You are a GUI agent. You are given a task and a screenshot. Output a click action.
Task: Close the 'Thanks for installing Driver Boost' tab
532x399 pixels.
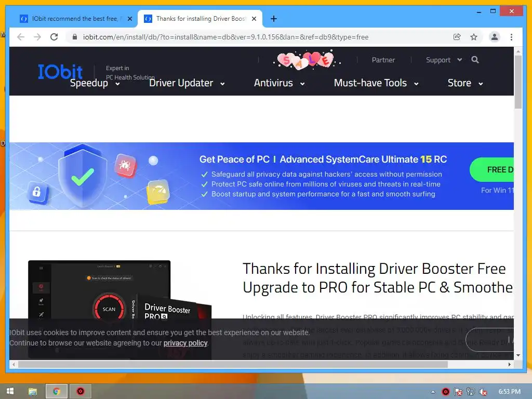pyautogui.click(x=254, y=19)
